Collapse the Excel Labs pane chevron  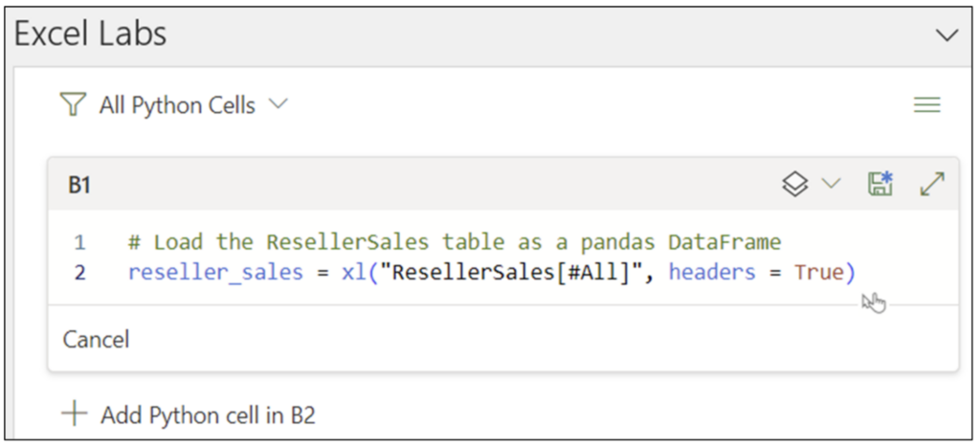click(947, 35)
